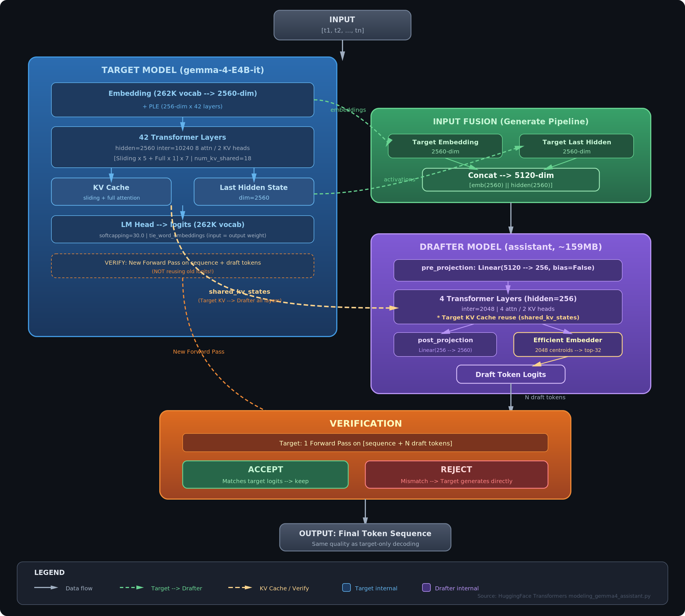This screenshot has width=685, height=616.
Task: Click the Embedding (262K vocab) block
Action: (183, 100)
